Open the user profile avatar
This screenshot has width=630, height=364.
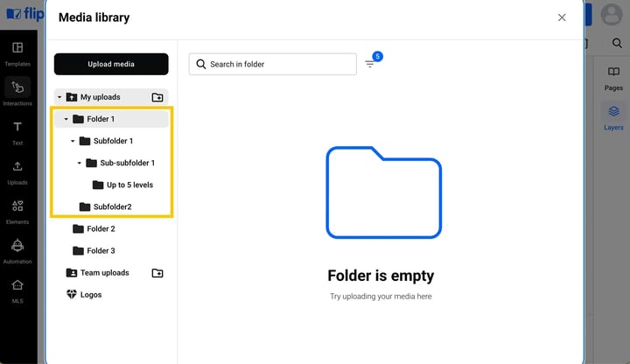pos(611,15)
